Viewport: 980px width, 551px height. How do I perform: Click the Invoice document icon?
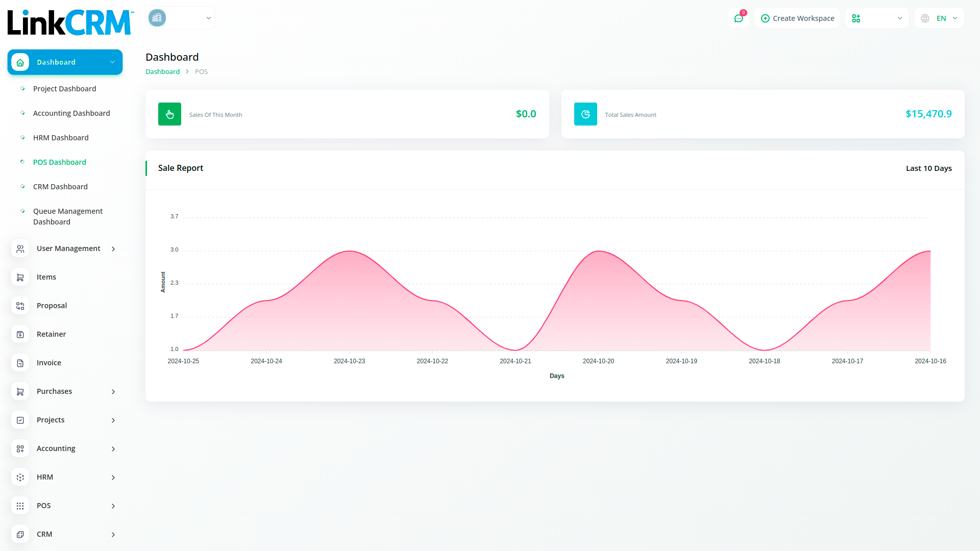[x=20, y=363]
